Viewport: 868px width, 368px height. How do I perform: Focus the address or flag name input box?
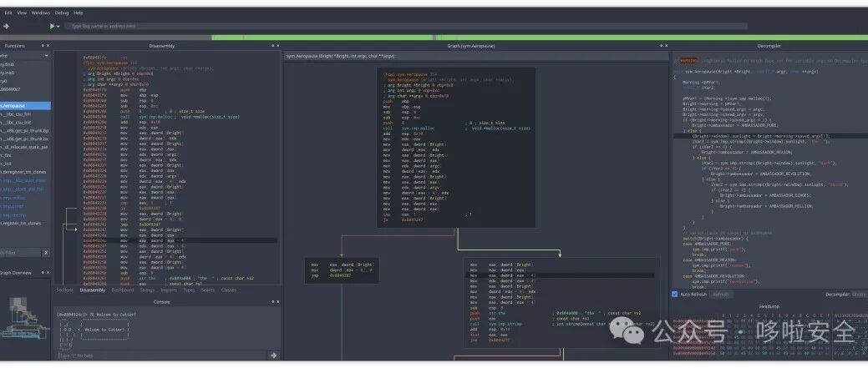click(x=407, y=26)
